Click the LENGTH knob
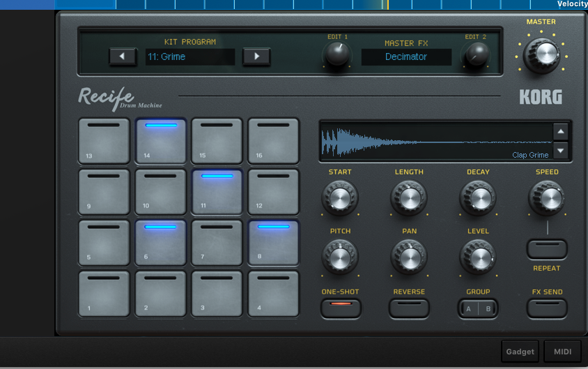The height and width of the screenshot is (369, 588). pos(409,198)
